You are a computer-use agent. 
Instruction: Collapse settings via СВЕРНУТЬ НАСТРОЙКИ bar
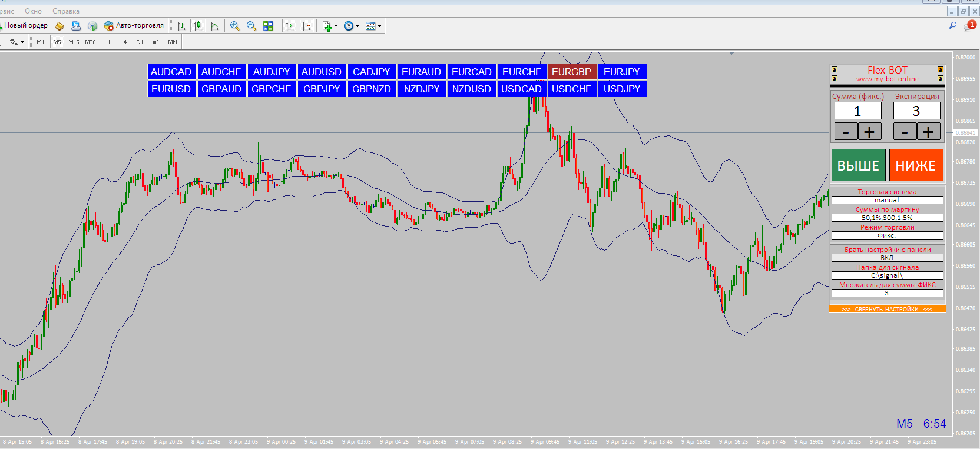coord(888,309)
